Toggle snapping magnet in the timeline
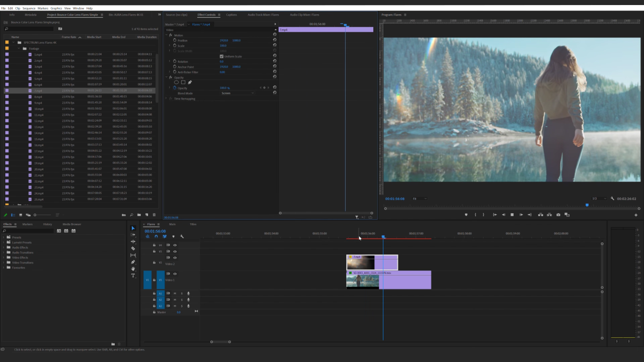Image resolution: width=644 pixels, height=362 pixels. coord(156,236)
